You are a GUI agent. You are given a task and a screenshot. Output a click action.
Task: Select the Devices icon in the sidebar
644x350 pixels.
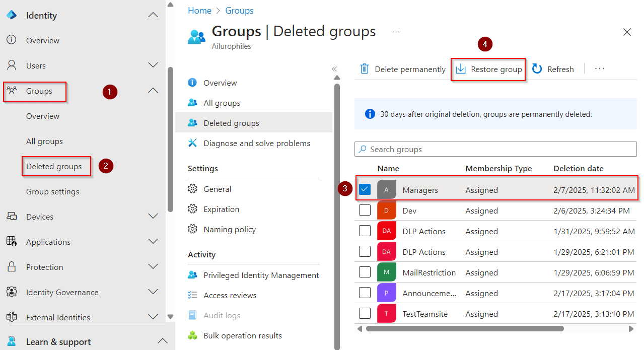[x=11, y=217]
